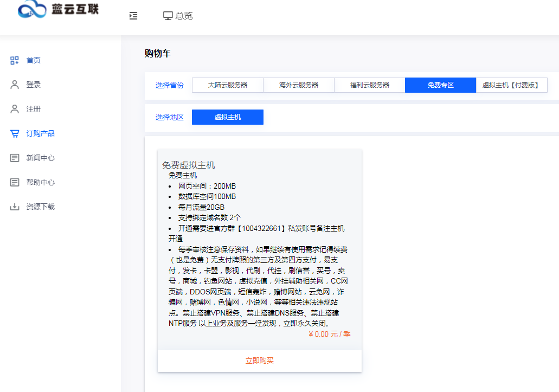This screenshot has height=392, width=559.
Task: Click the 资源下载 download icon
Action: (x=15, y=207)
